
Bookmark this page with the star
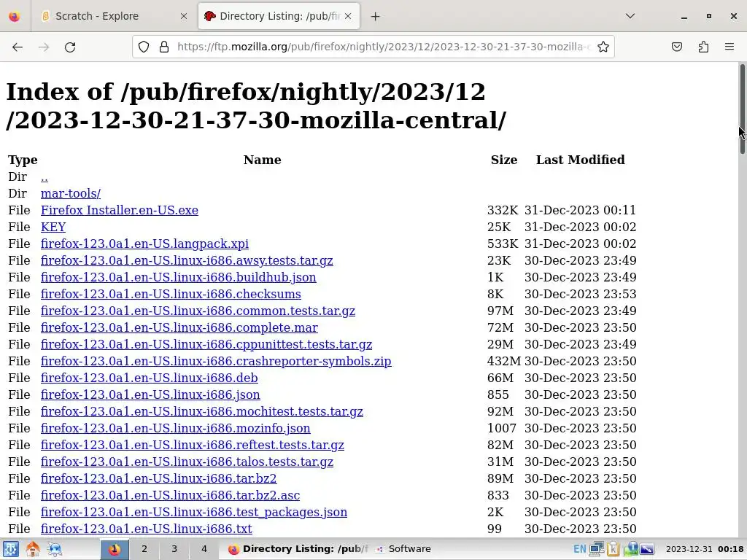pos(603,47)
